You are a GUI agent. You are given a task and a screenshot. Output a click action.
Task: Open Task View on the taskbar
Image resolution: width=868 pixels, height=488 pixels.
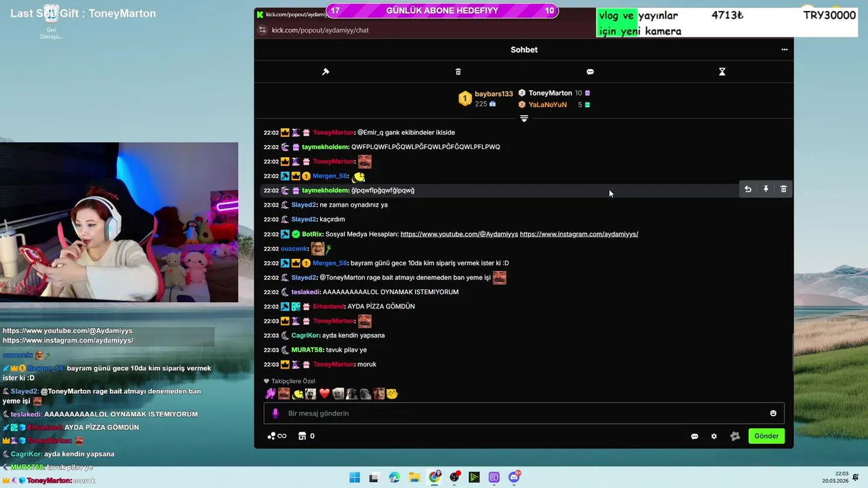coord(374,477)
